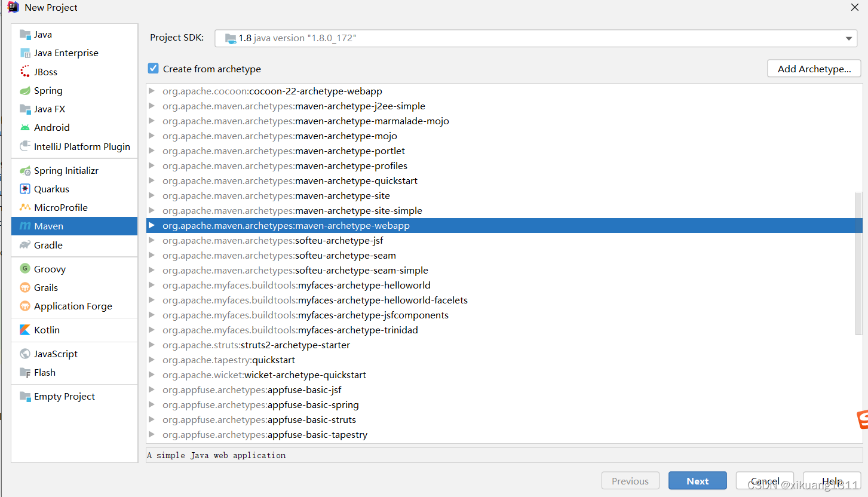Select softeu-archetype-seam row
This screenshot has width=868, height=497.
(x=504, y=256)
